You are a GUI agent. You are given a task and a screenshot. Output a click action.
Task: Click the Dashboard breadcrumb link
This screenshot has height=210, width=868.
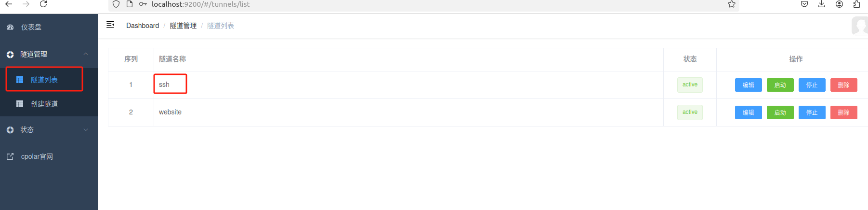tap(143, 26)
